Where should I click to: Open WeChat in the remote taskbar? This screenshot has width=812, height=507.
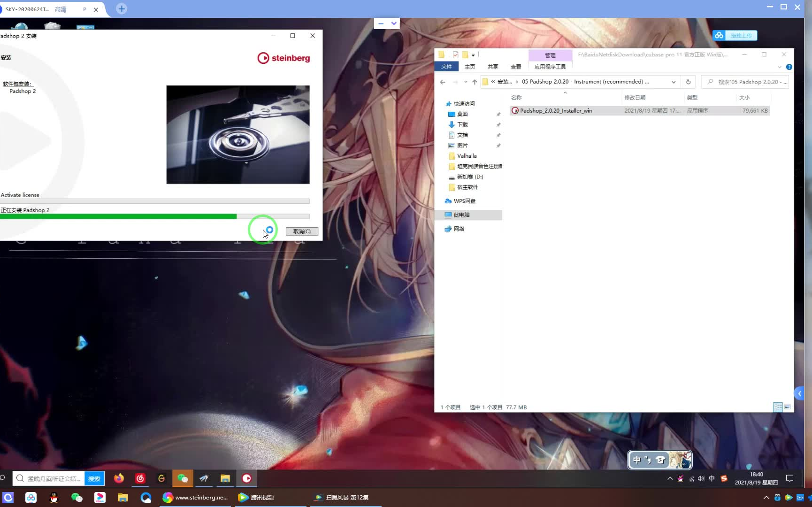point(183,478)
